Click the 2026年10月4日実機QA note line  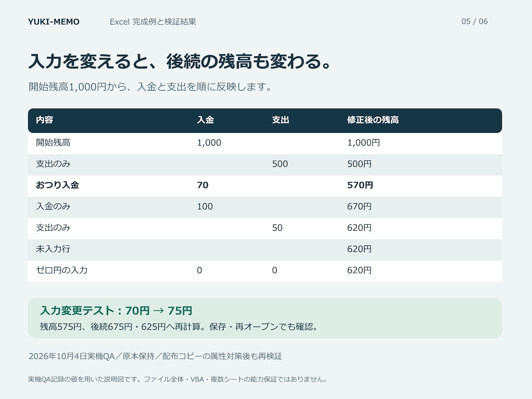click(155, 356)
